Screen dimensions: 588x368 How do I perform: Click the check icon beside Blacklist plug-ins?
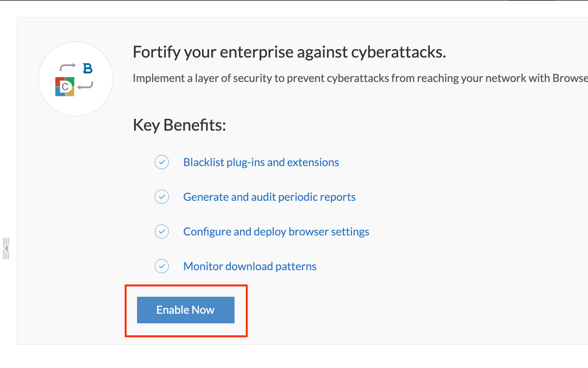[162, 162]
